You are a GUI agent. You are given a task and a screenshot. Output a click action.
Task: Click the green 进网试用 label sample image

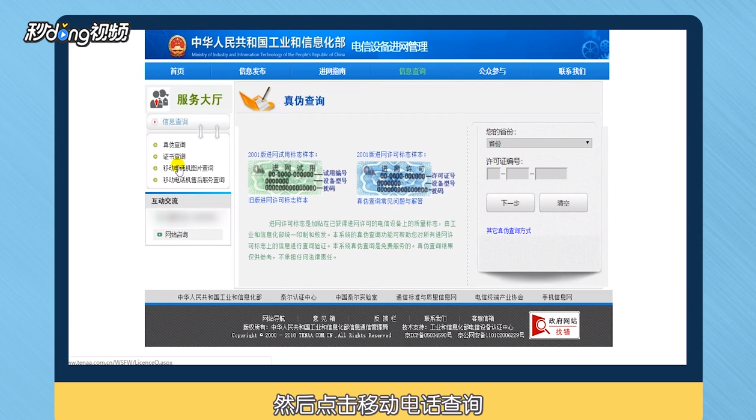click(x=285, y=177)
